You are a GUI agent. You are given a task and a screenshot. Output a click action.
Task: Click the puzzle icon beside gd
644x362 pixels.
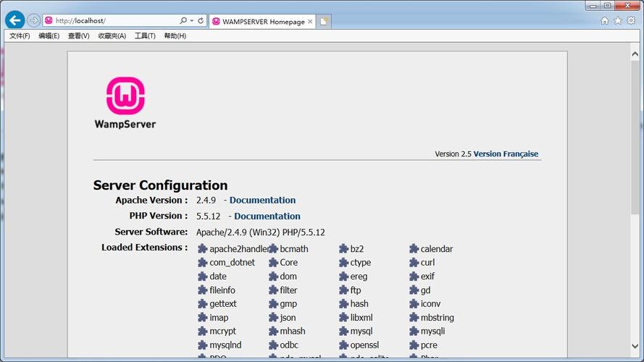coord(414,290)
